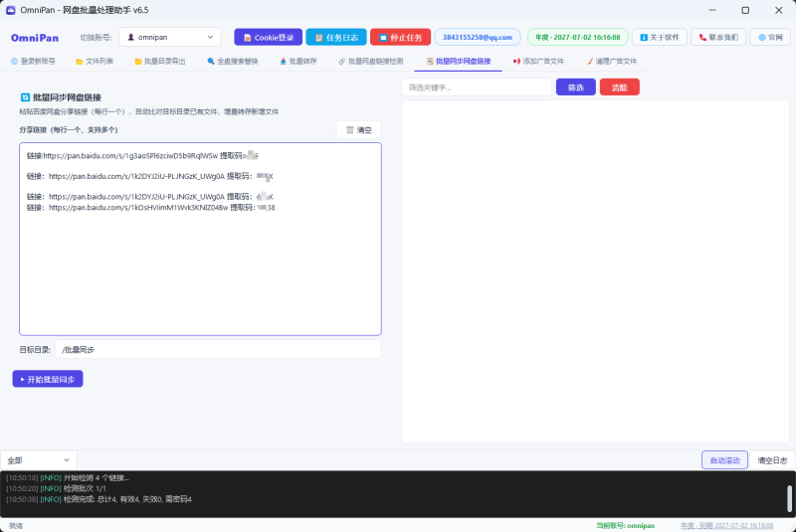The height and width of the screenshot is (532, 796).
Task: Switch to 批量网盘链接检测 tab
Action: pyautogui.click(x=370, y=61)
